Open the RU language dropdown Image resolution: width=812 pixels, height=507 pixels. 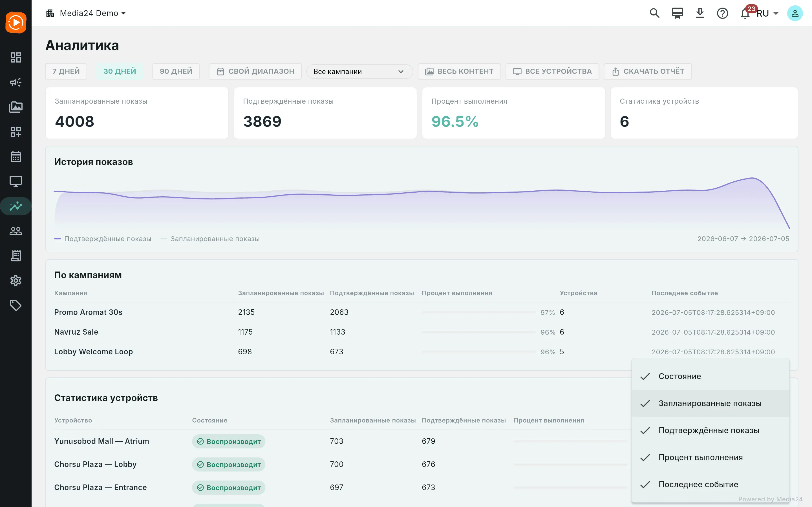pos(768,14)
